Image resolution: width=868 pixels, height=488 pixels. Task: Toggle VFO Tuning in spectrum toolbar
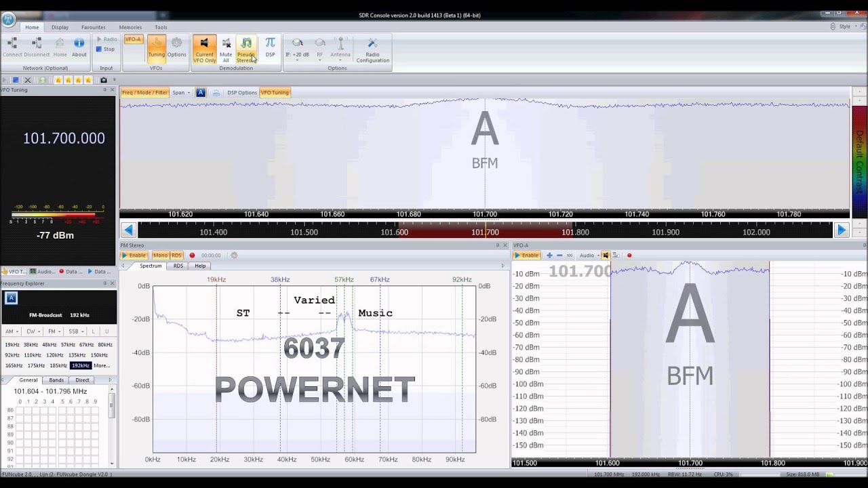tap(275, 92)
